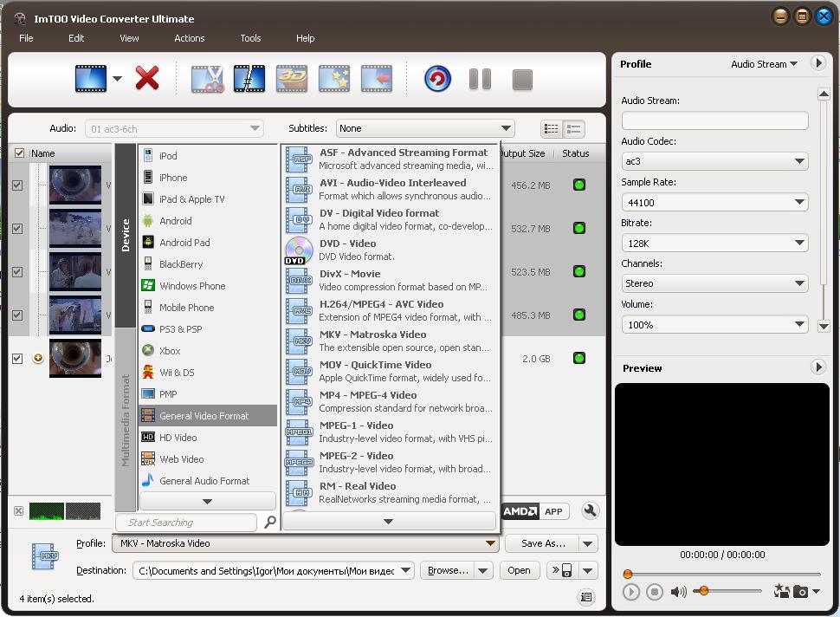Stop the preview playback
The height and width of the screenshot is (617, 840).
pyautogui.click(x=654, y=592)
